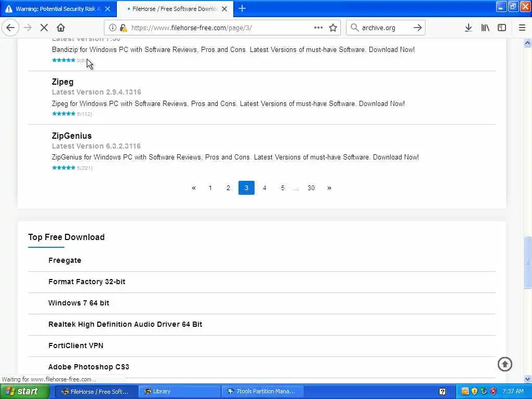The image size is (532, 399).
Task: Show site information icon in address bar
Action: [x=112, y=28]
